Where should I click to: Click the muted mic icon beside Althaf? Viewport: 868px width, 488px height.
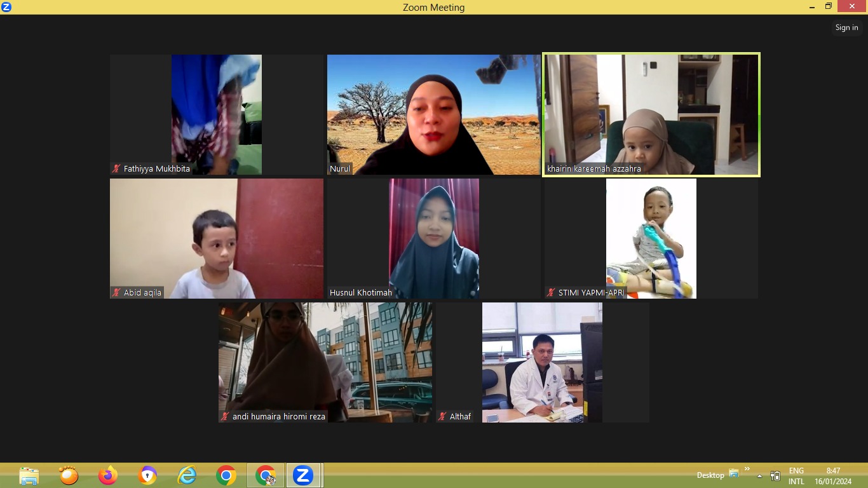[442, 417]
